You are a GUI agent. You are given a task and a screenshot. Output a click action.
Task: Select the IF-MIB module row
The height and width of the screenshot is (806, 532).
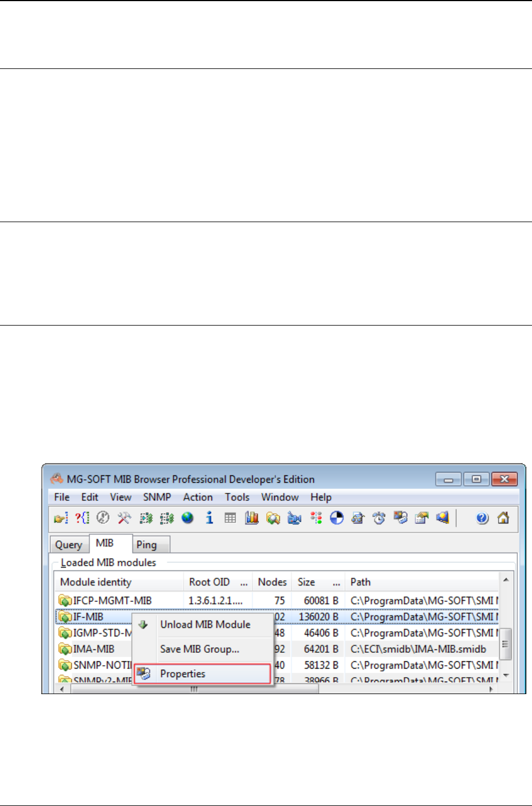277,617
